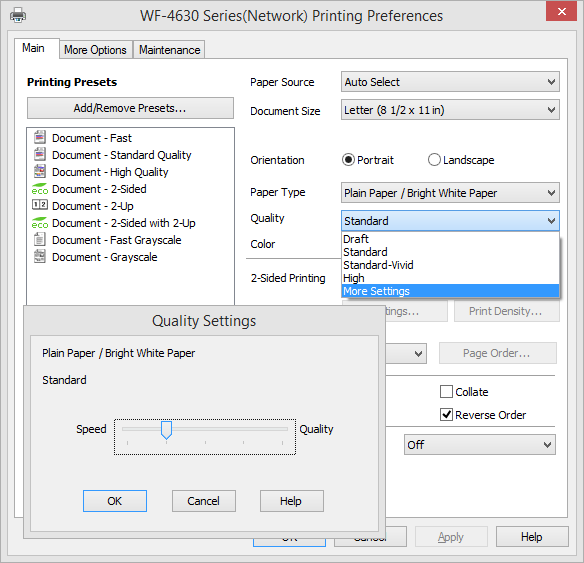Close the Printing Preferences window
This screenshot has width=584, height=563.
pyautogui.click(x=562, y=12)
